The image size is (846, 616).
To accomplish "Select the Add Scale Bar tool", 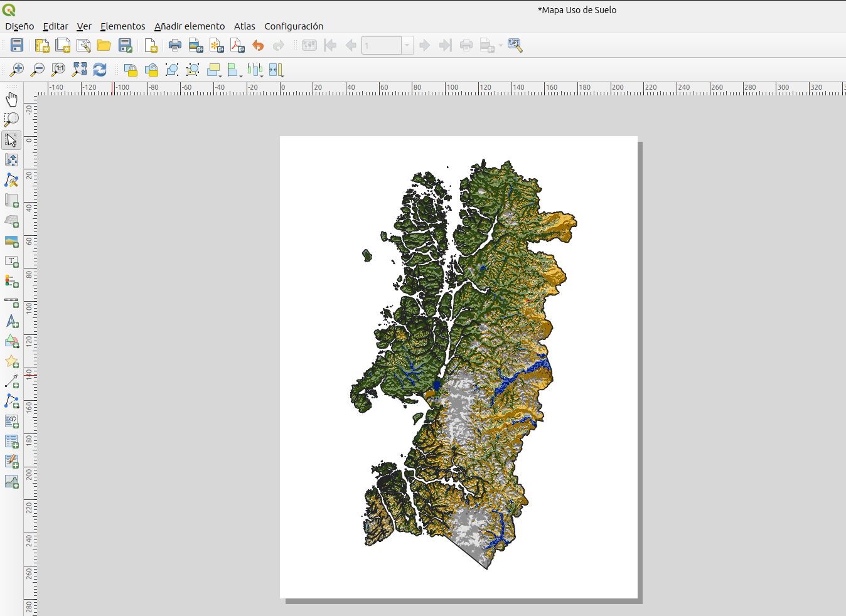I will [11, 302].
